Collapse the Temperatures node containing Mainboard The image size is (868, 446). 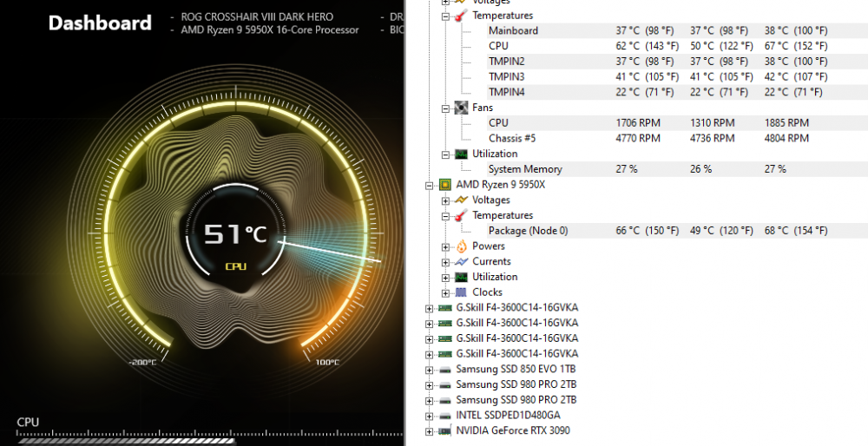(445, 16)
